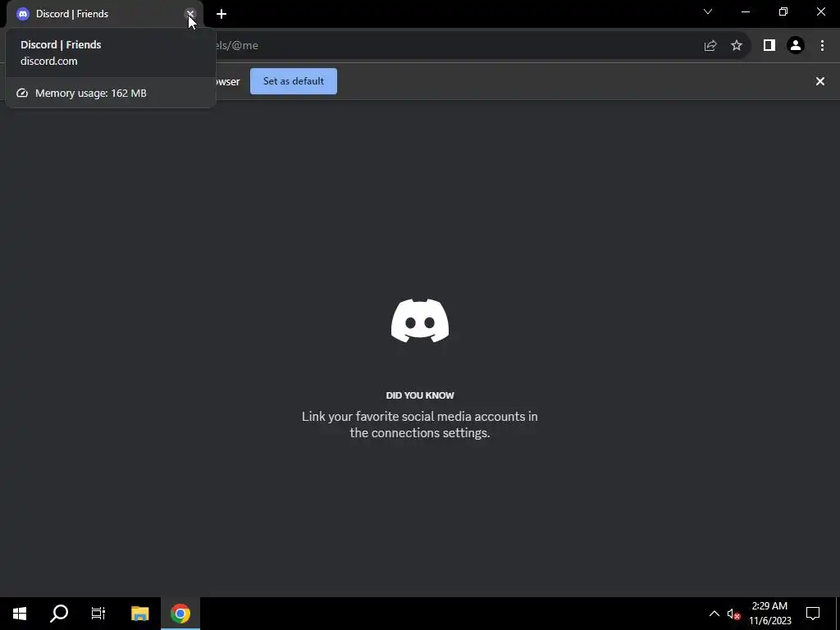Viewport: 840px width, 630px height.
Task: Click the Discord logo in the center
Action: point(420,321)
